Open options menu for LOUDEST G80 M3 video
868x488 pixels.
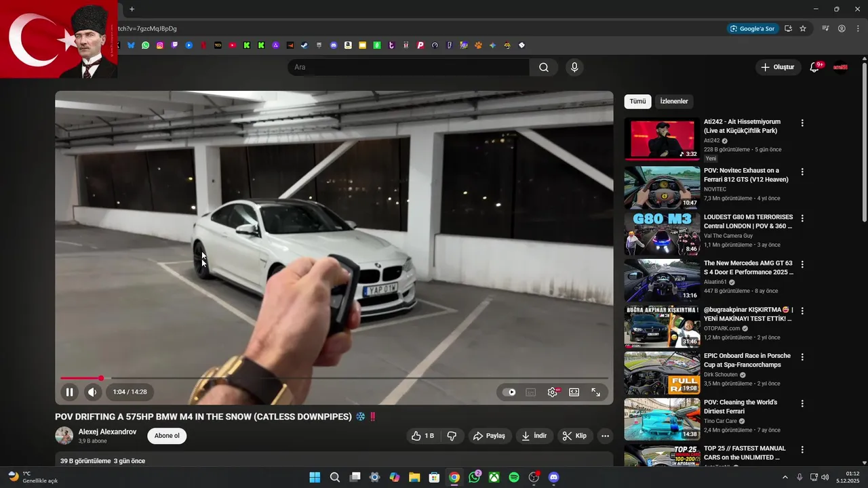pyautogui.click(x=802, y=218)
